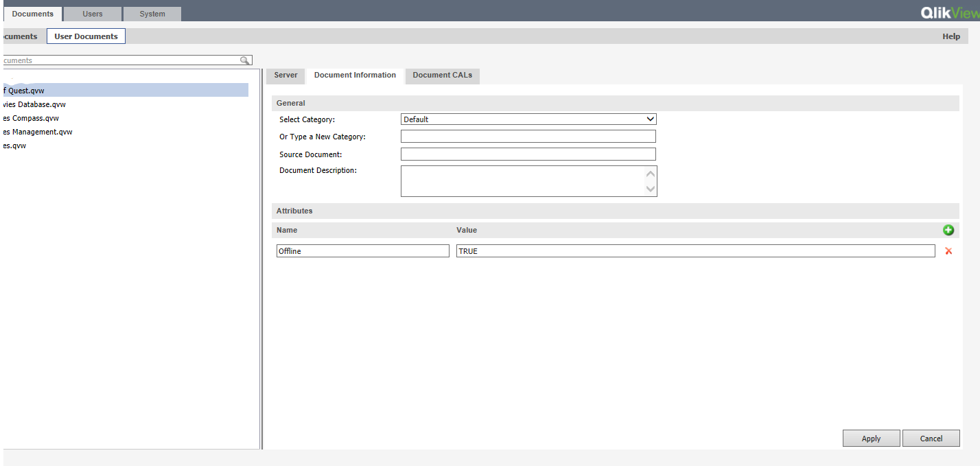
Task: Select the User Documents subtab
Action: (86, 36)
